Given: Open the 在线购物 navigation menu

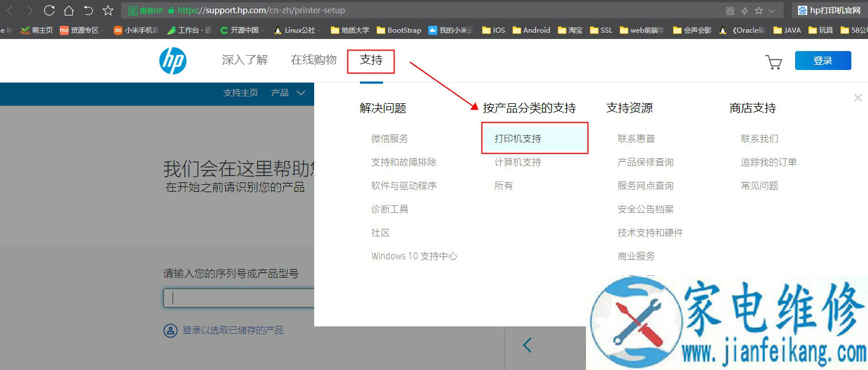Looking at the screenshot, I should [x=314, y=60].
